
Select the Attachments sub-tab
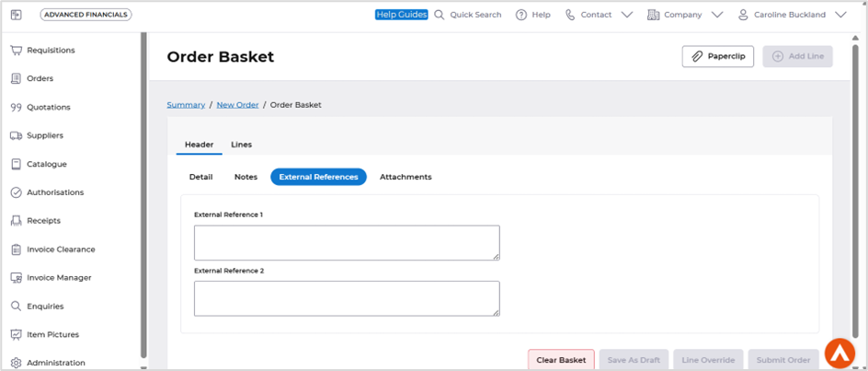click(405, 177)
